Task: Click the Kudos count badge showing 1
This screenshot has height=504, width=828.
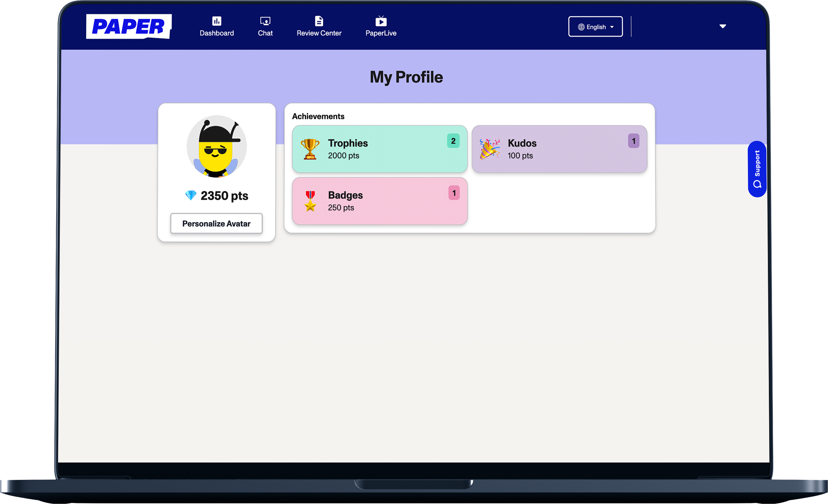Action: [x=633, y=141]
